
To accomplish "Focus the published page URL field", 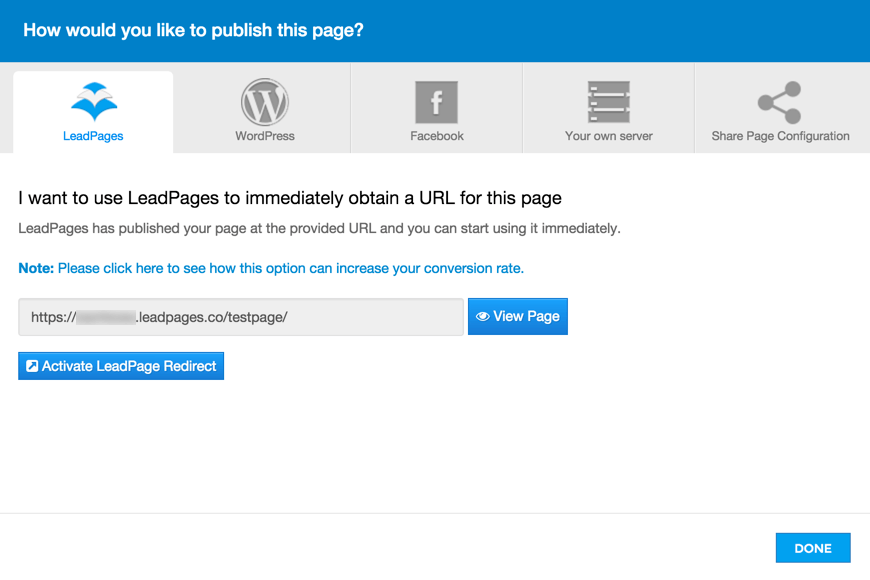I will pos(241,317).
